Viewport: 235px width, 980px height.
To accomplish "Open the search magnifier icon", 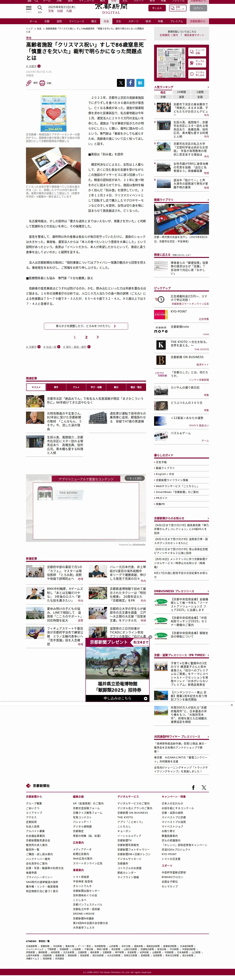I will 40,8.
